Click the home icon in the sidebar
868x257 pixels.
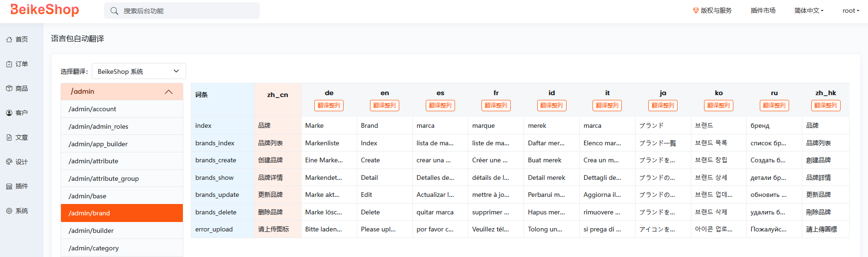[x=9, y=40]
